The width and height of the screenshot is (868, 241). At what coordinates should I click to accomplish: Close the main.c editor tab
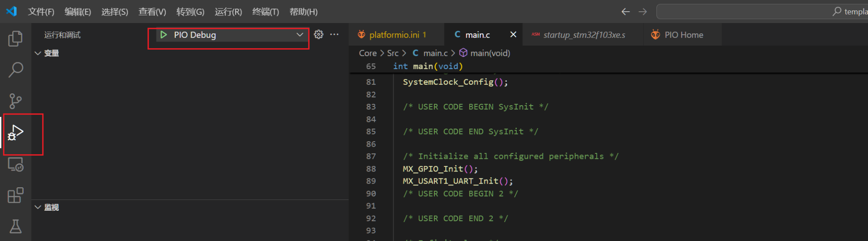513,35
